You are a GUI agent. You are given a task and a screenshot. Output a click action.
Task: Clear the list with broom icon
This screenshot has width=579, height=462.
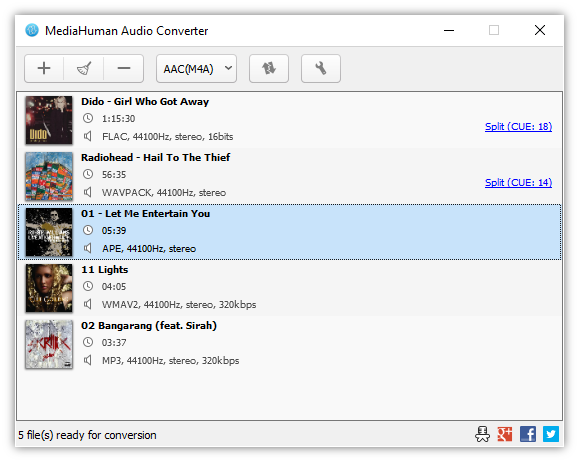(84, 69)
